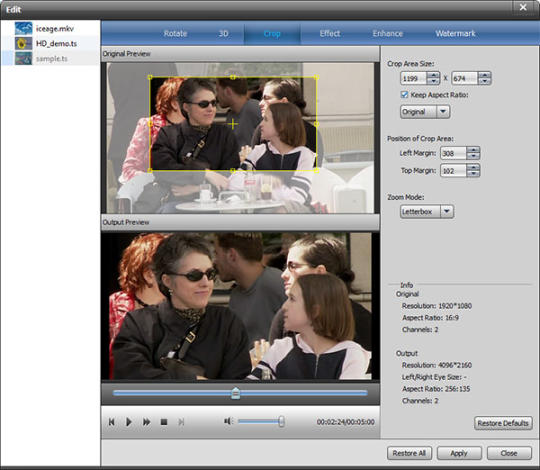The width and height of the screenshot is (540, 470).
Task: Click the Original 'Resolution: 1920*1080' text
Action: [x=437, y=306]
